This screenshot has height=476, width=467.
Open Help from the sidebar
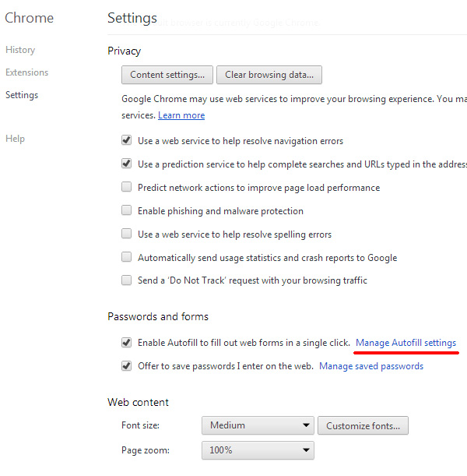15,139
